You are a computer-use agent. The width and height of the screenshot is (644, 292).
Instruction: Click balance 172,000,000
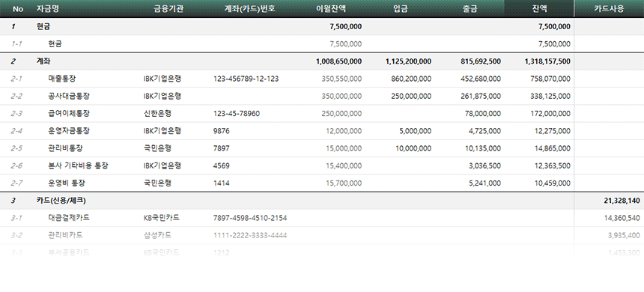point(550,114)
